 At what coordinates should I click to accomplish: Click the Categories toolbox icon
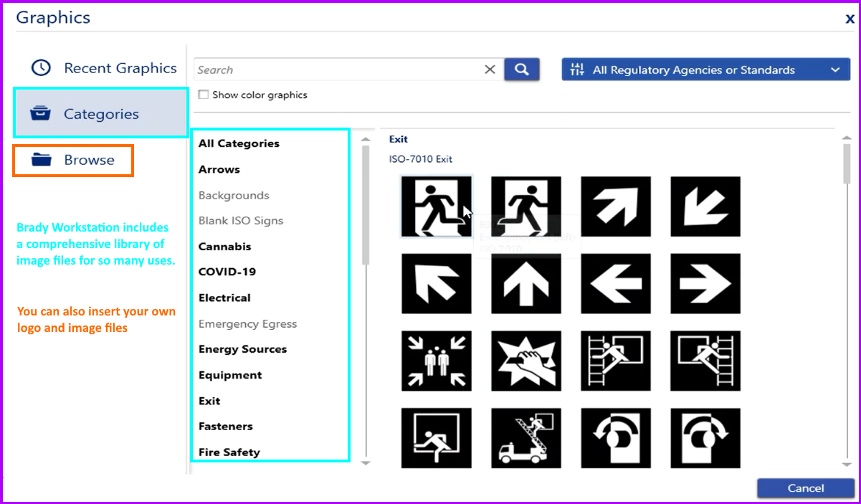[41, 113]
